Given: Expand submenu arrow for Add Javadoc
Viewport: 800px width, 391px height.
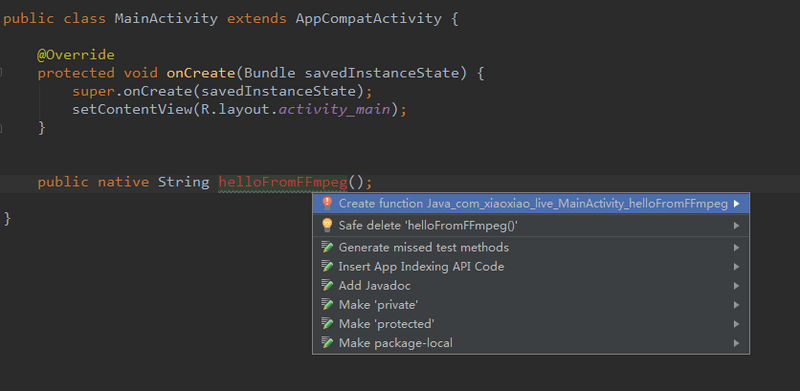Looking at the screenshot, I should (736, 286).
